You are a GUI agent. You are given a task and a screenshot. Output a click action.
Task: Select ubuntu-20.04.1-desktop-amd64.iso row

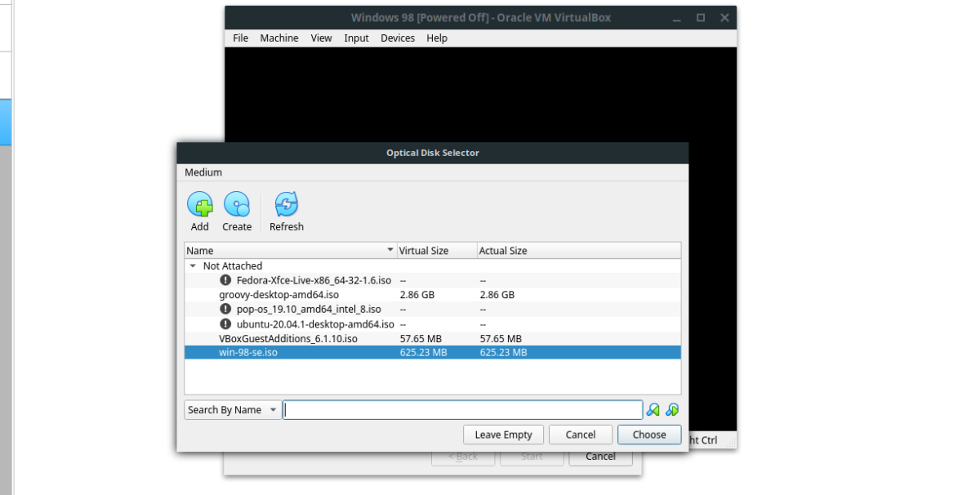[x=433, y=324]
